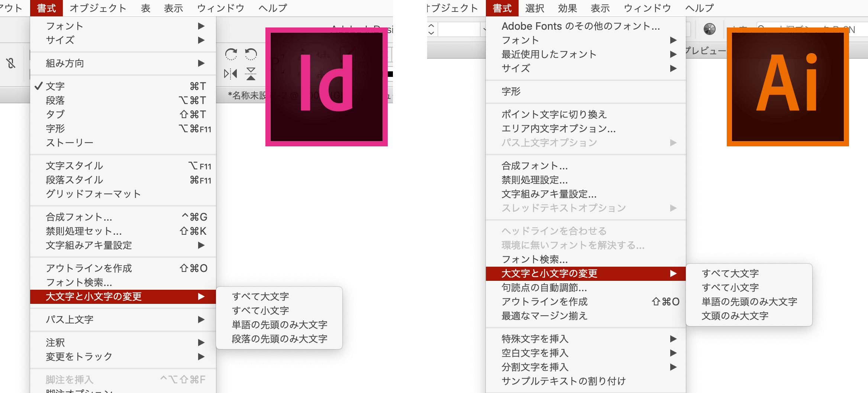Choose 合成フォント... in InDesign menu
The image size is (868, 393).
point(123,217)
